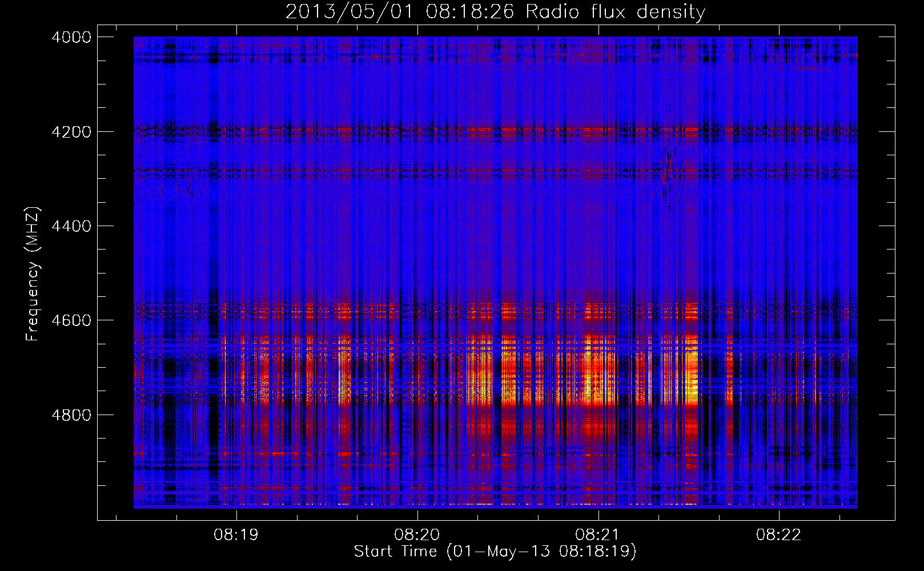924x571 pixels.
Task: Click the 4400 frequency tick label
Action: [71, 226]
